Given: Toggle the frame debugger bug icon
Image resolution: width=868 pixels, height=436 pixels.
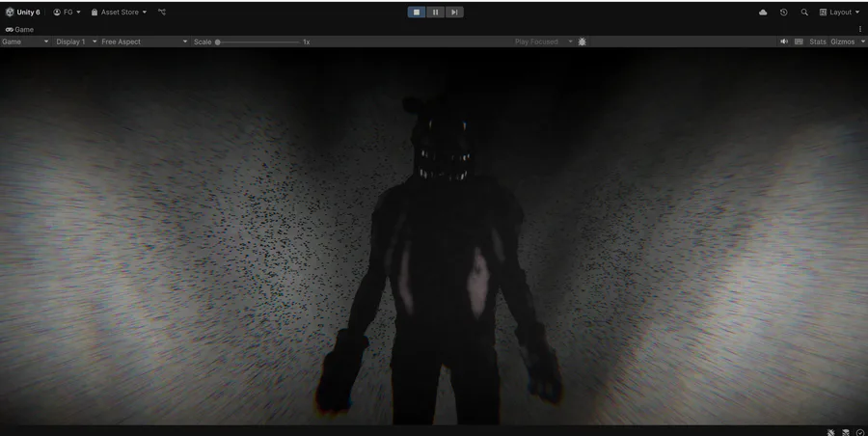Looking at the screenshot, I should click(x=582, y=41).
